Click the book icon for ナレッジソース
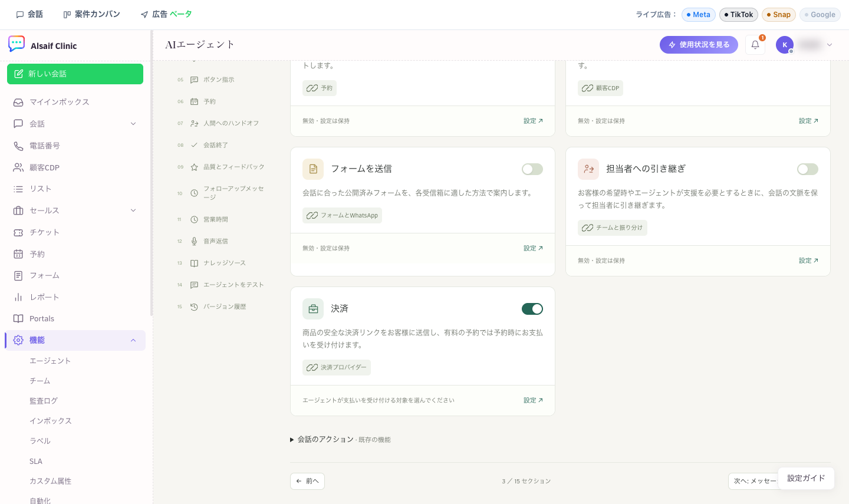This screenshot has height=504, width=849. tap(194, 263)
